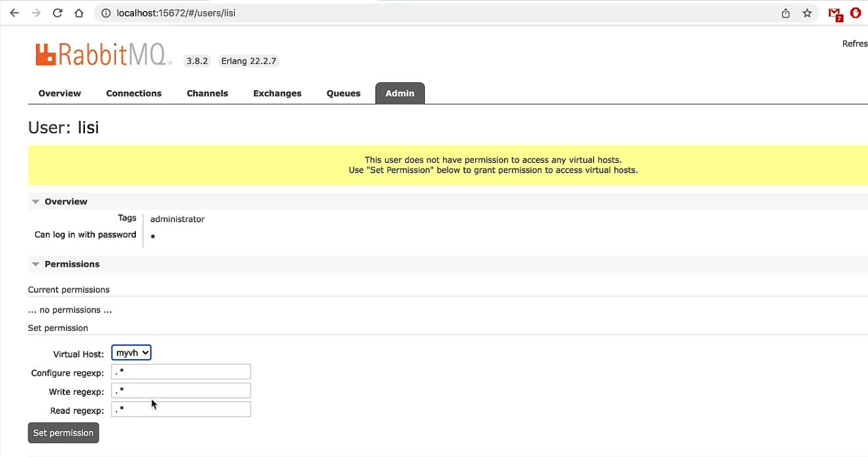Open the Virtual Host dropdown

tap(131, 352)
